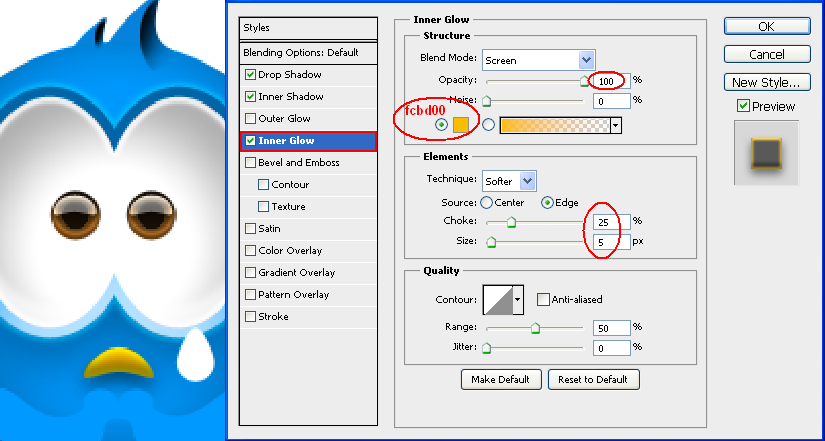The height and width of the screenshot is (441, 825).
Task: Click the Cancel button
Action: [767, 54]
